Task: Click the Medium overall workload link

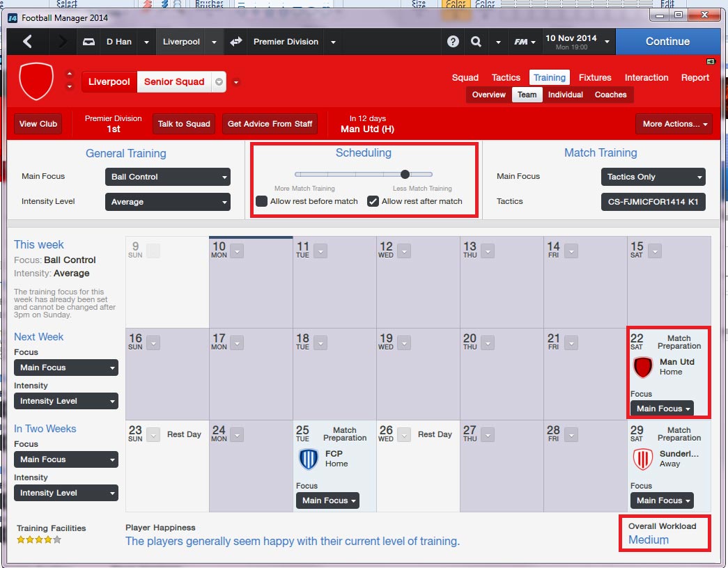Action: click(648, 539)
